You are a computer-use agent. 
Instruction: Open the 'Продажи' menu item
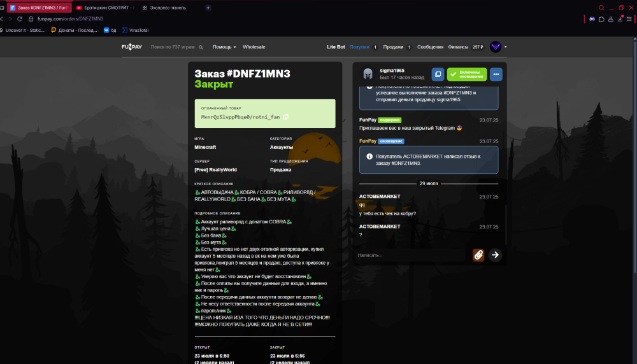point(393,47)
